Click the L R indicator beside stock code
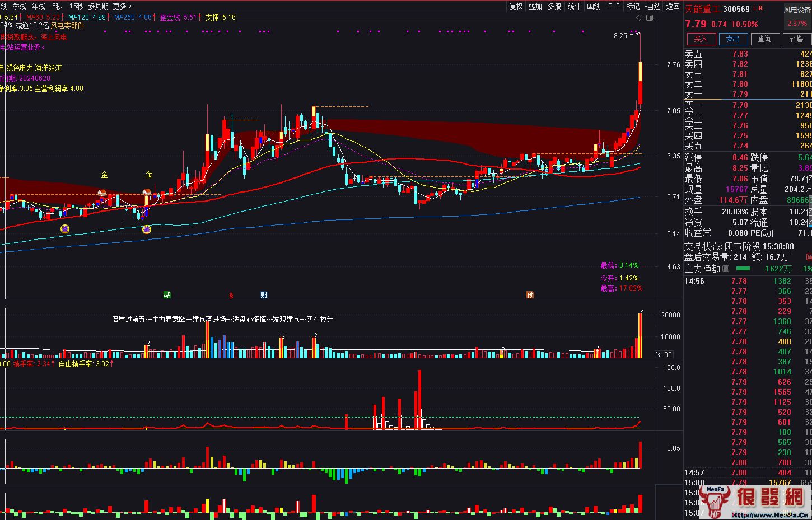 click(758, 8)
